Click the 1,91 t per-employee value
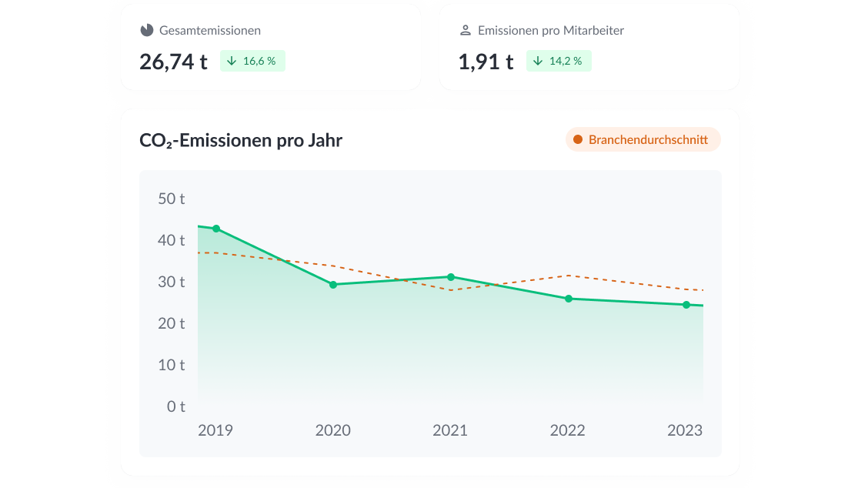The image size is (868, 488). pos(486,62)
